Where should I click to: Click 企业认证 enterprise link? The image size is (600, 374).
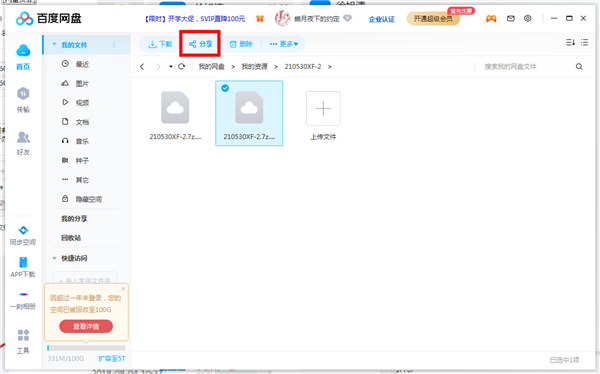pos(382,19)
